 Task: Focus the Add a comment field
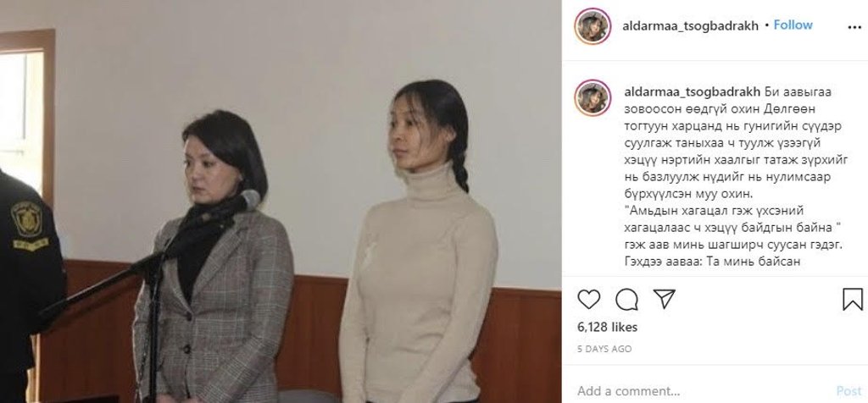(703, 391)
